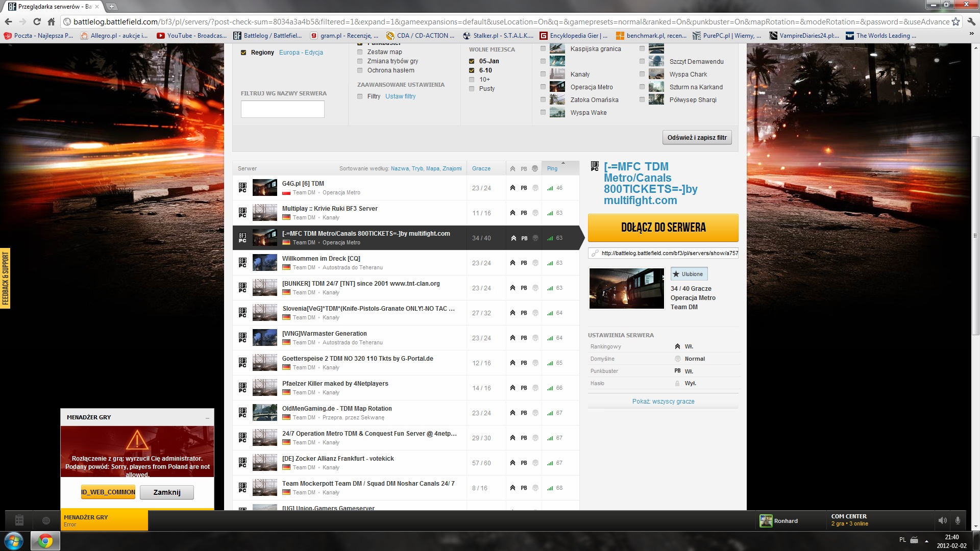
Task: Click the preset column header icon
Action: (x=535, y=168)
